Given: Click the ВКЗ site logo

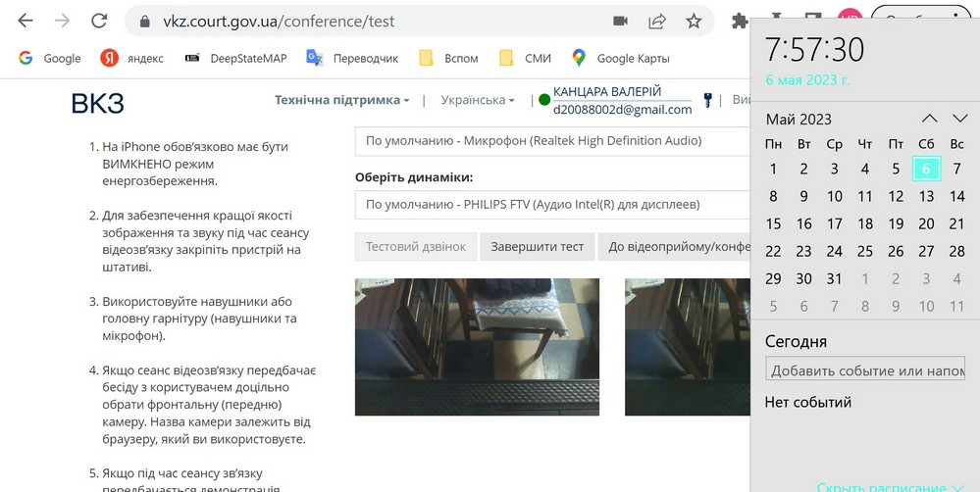Looking at the screenshot, I should coord(97,104).
